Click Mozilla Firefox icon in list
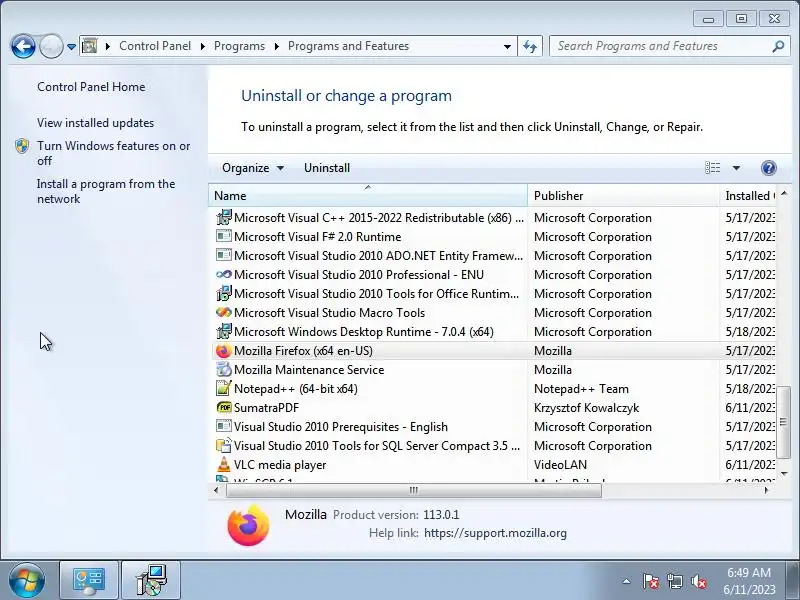Image resolution: width=800 pixels, height=600 pixels. (x=223, y=351)
